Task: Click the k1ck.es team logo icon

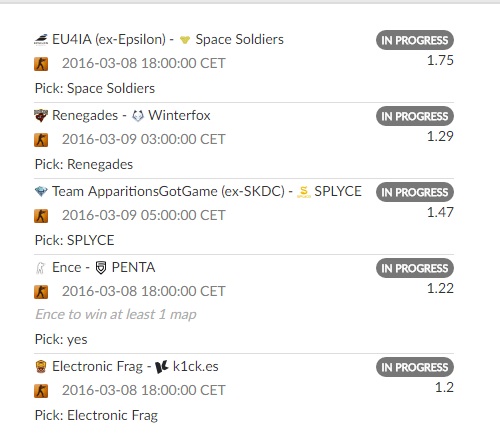Action: (x=162, y=367)
